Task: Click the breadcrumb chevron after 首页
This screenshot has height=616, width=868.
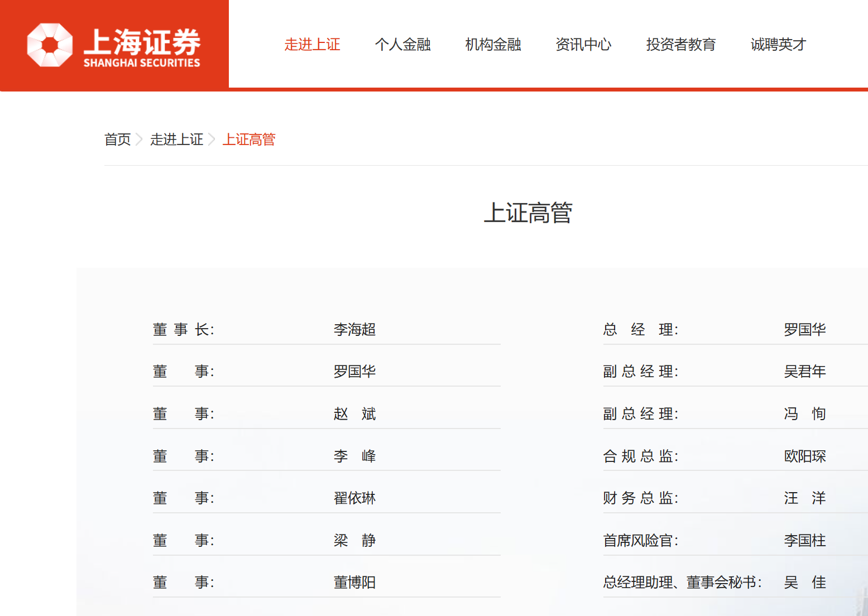Action: coord(140,139)
